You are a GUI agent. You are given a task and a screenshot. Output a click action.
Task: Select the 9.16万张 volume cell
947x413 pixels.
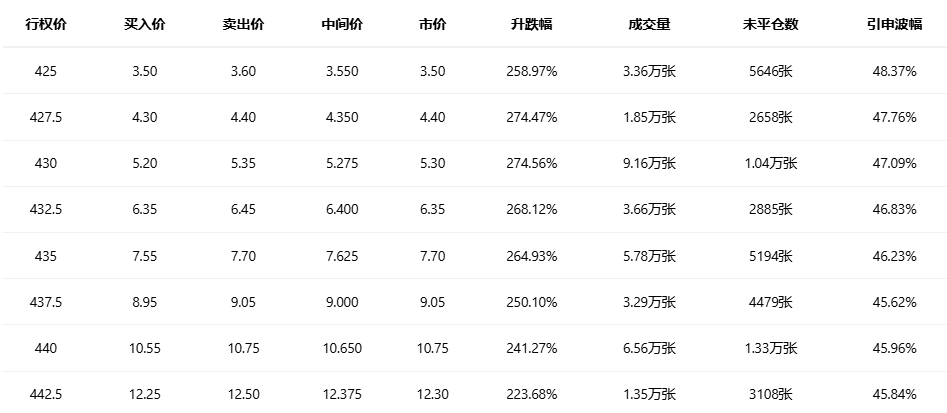(x=649, y=163)
